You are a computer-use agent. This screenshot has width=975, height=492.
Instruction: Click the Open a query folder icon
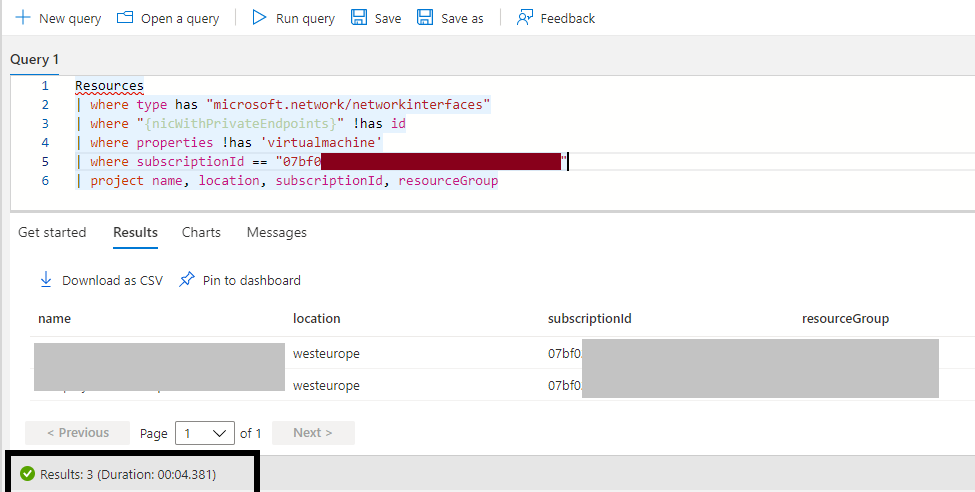[125, 18]
